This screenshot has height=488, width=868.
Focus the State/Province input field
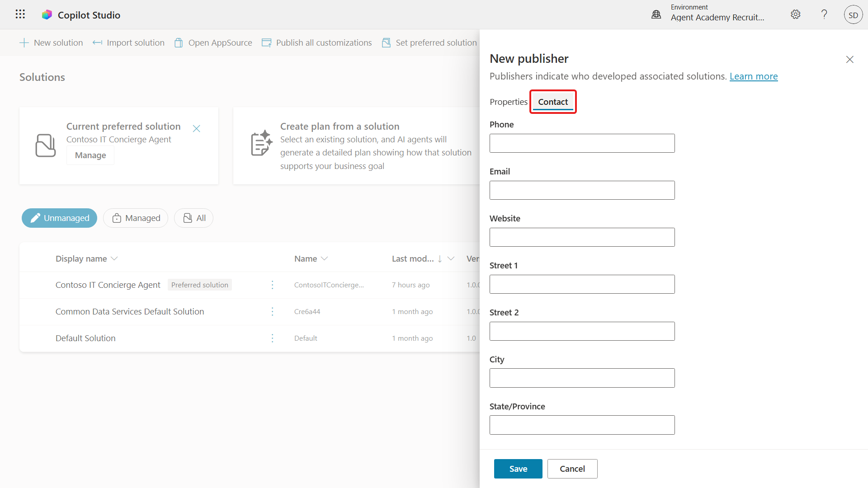[582, 425]
